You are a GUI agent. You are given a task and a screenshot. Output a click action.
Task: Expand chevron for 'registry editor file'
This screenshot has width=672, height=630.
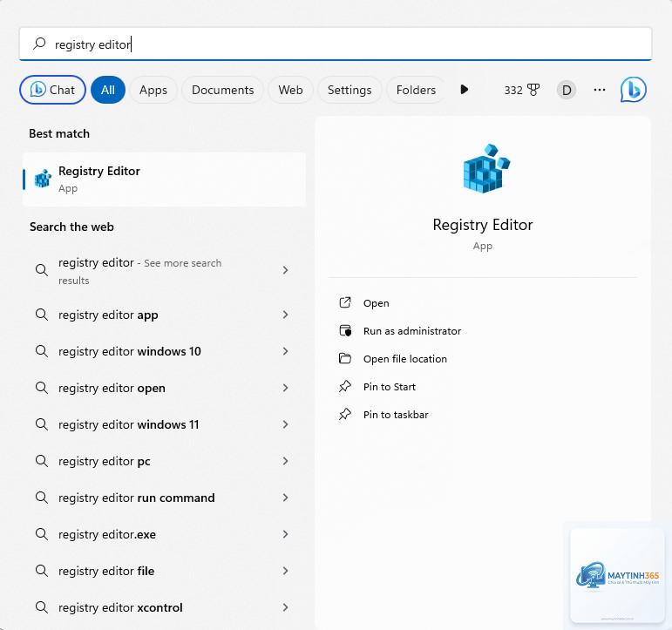285,571
